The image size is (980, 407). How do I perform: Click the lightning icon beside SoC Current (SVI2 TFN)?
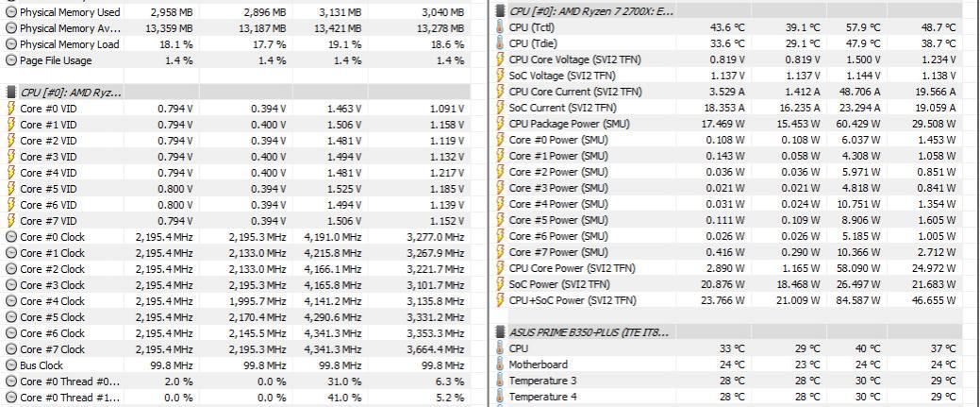[500, 108]
